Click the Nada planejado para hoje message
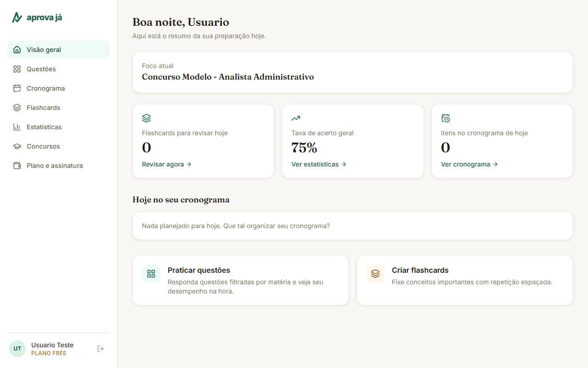Image resolution: width=588 pixels, height=368 pixels. click(236, 226)
